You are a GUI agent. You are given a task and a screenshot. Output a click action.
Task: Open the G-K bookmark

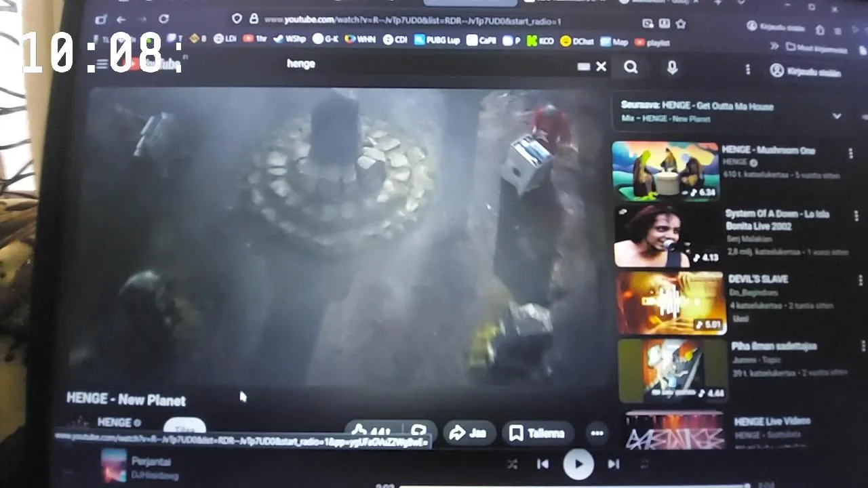point(325,39)
